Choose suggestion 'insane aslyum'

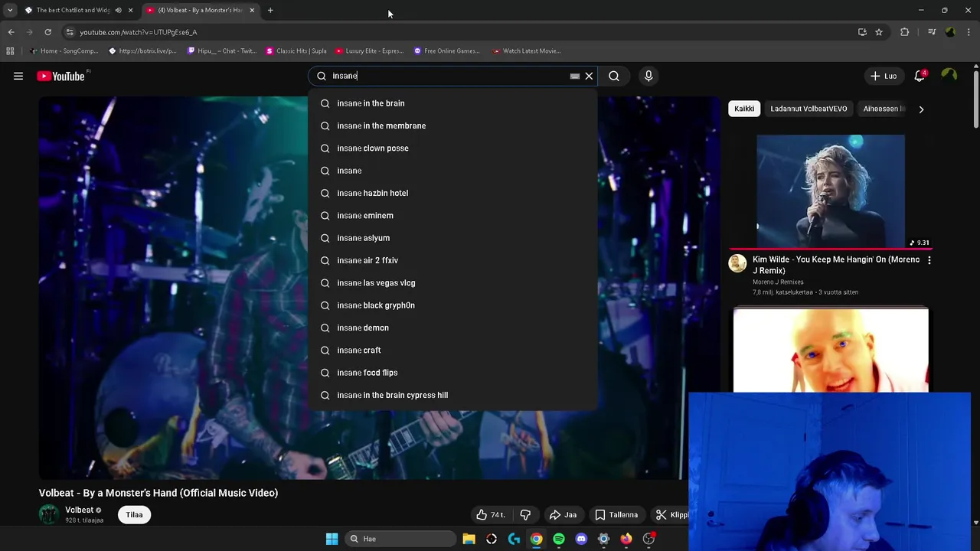coord(452,238)
